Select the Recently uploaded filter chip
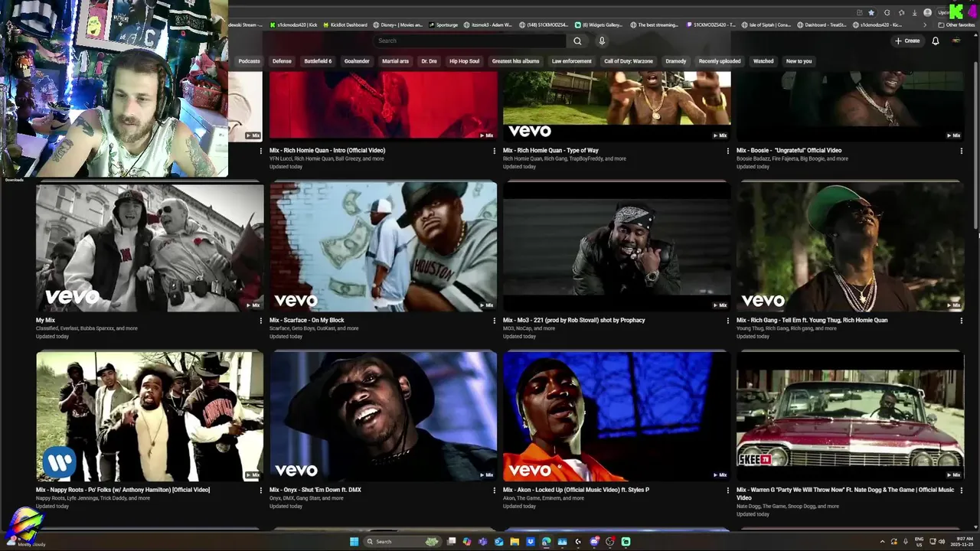 (720, 61)
